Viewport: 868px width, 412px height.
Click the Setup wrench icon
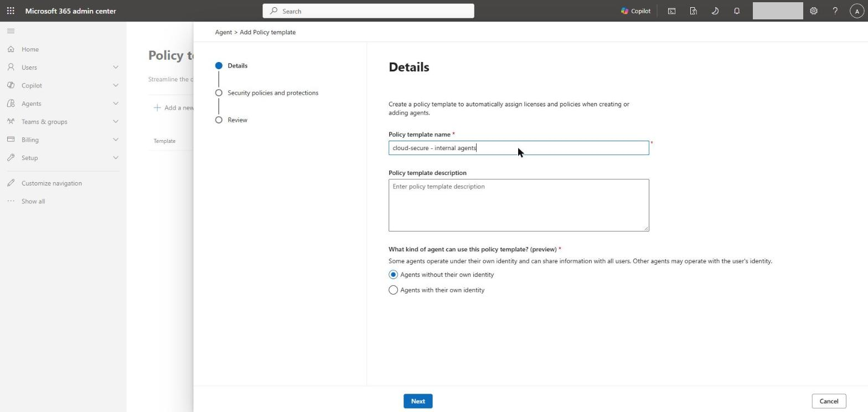pyautogui.click(x=11, y=158)
